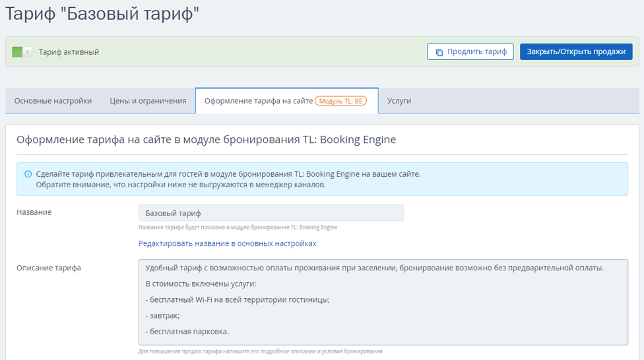Click the '- бесплатный Wi-Fi' description line
The width and height of the screenshot is (644, 360).
coord(238,300)
